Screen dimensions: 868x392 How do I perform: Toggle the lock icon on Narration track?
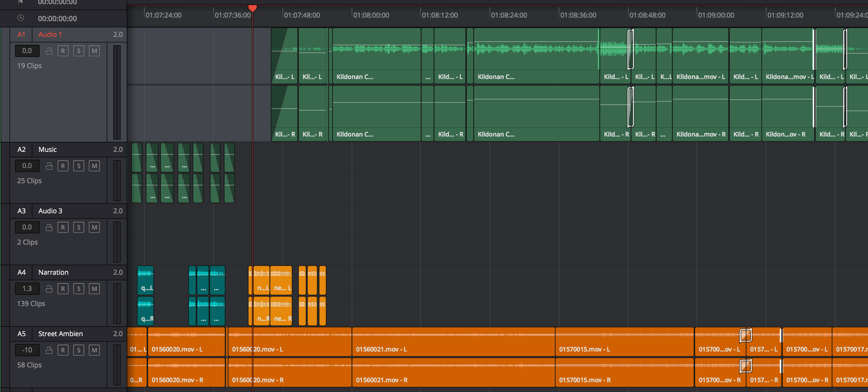[x=49, y=289]
